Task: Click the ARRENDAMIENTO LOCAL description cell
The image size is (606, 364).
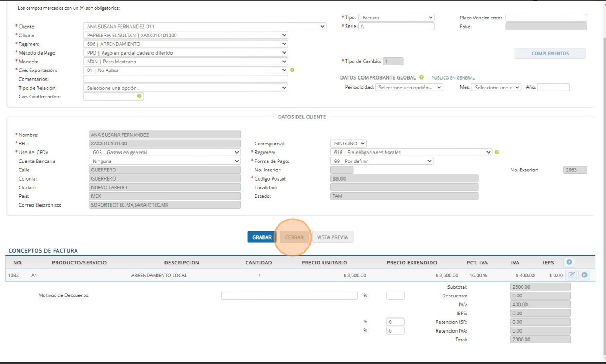Action: [159, 275]
